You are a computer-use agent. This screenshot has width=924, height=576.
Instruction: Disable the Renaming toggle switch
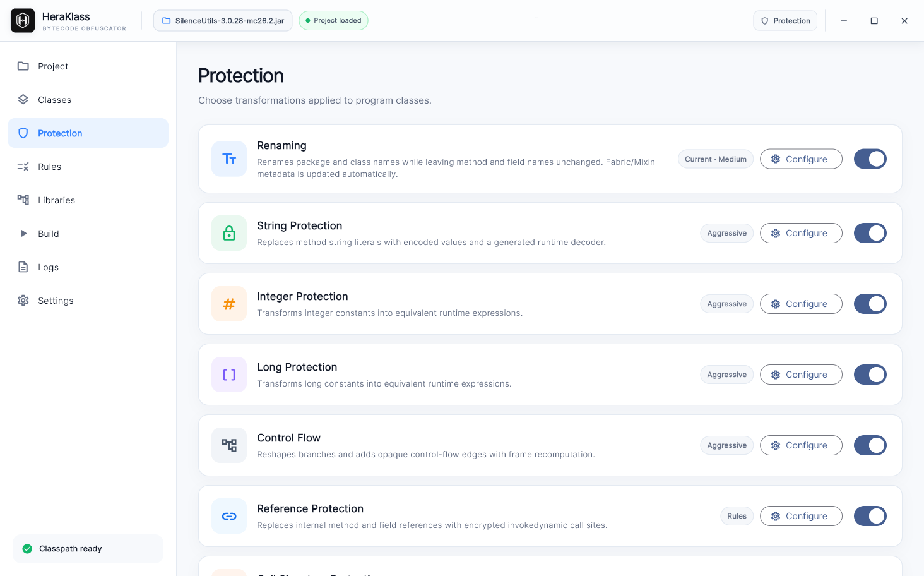[x=870, y=159]
